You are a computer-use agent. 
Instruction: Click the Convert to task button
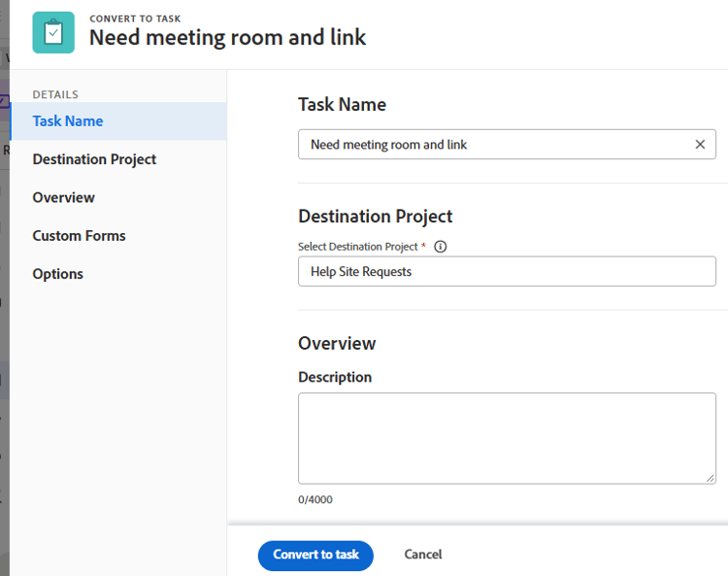(x=315, y=556)
